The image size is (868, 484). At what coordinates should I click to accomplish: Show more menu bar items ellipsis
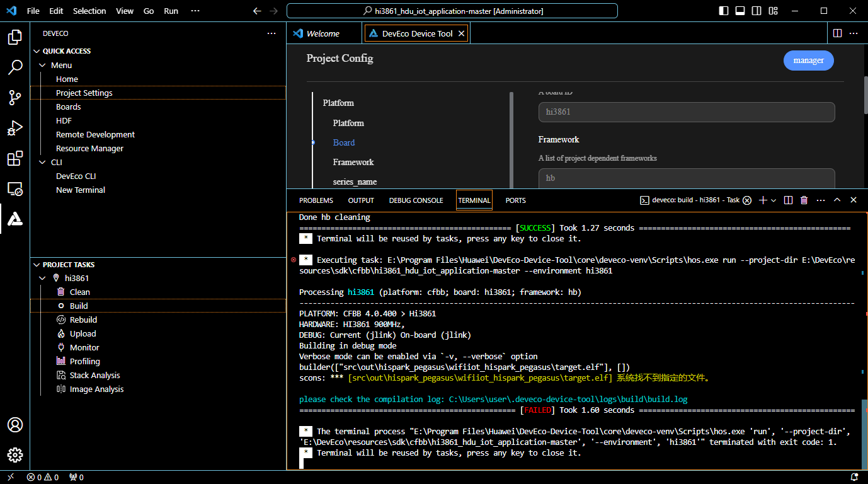coord(195,11)
